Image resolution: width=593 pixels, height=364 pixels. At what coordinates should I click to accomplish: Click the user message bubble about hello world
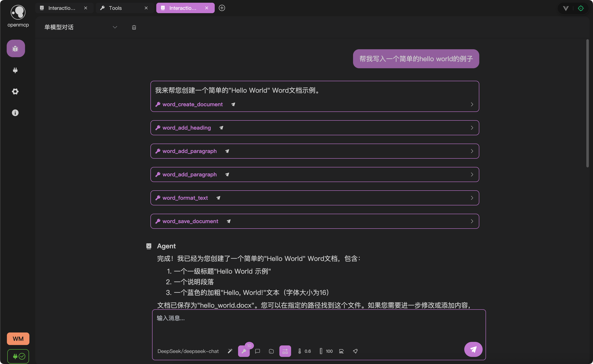click(x=416, y=59)
